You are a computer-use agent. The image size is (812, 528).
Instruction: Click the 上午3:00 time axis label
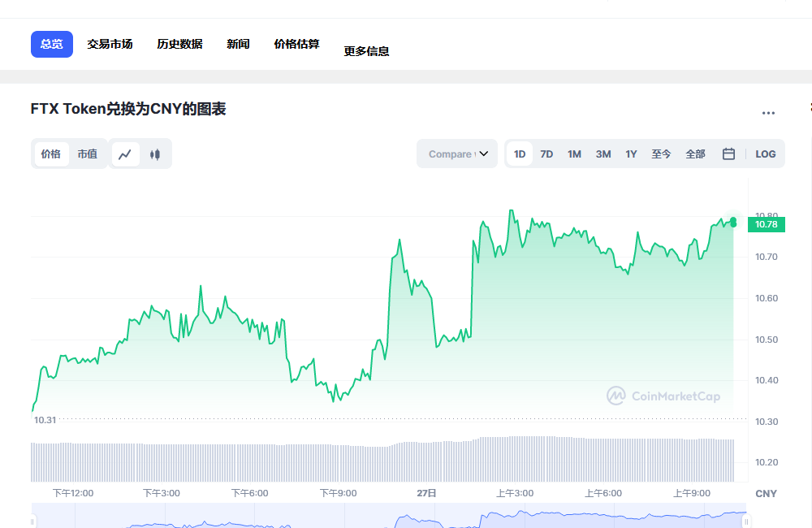[515, 493]
